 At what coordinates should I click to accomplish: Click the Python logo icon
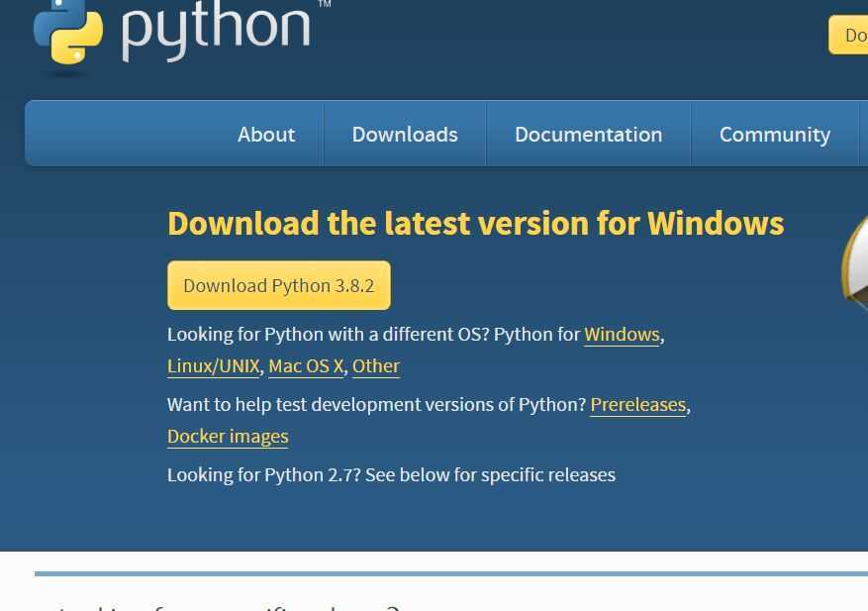(68, 32)
